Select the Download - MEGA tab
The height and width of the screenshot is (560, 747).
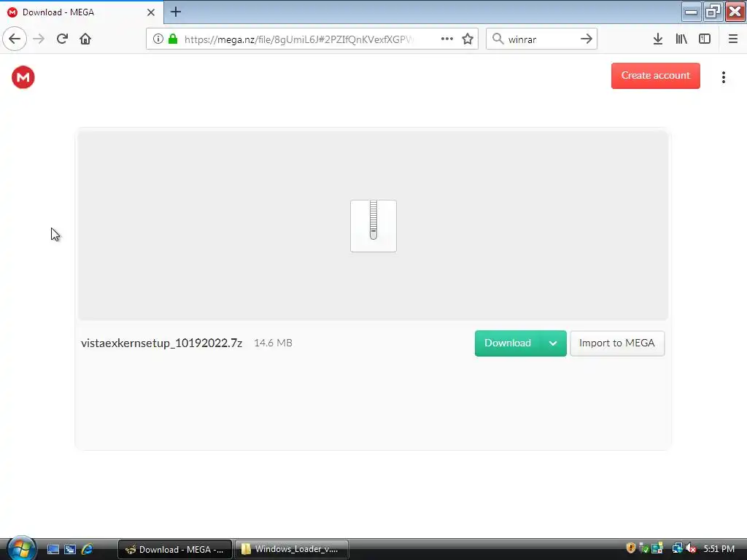(81, 12)
